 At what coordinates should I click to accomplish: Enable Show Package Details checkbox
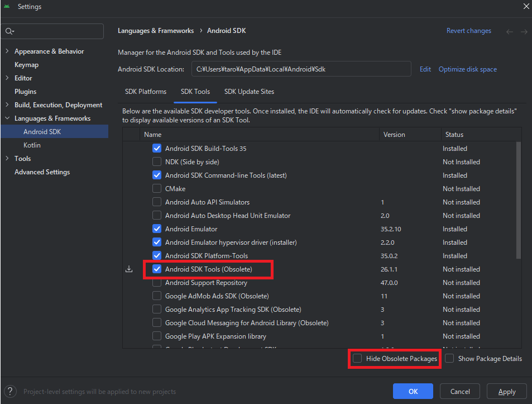(449, 359)
